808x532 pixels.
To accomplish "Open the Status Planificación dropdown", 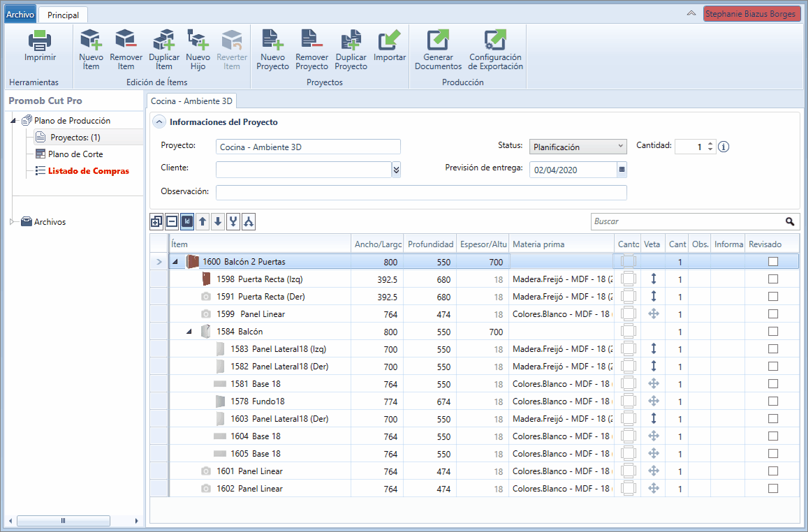I will click(x=578, y=147).
